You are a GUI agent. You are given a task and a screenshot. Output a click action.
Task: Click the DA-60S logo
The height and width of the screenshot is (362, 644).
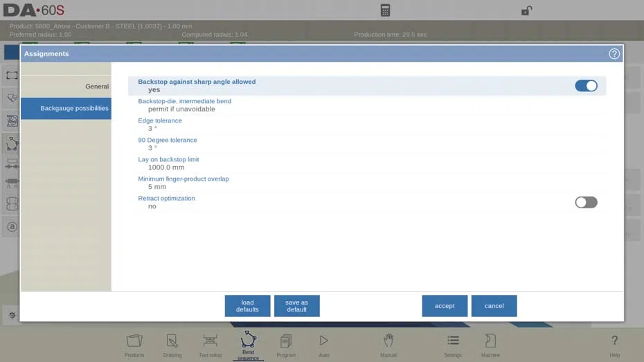(34, 10)
